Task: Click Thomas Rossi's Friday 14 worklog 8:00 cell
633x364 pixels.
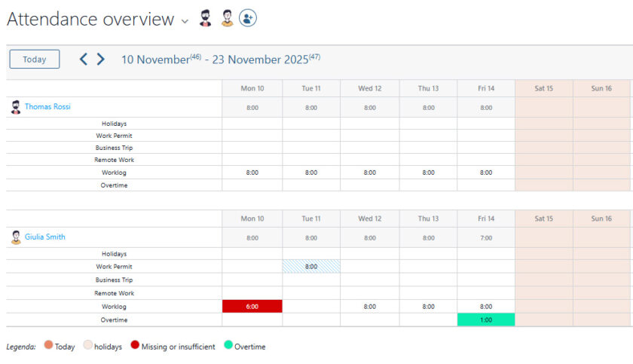Action: 486,173
